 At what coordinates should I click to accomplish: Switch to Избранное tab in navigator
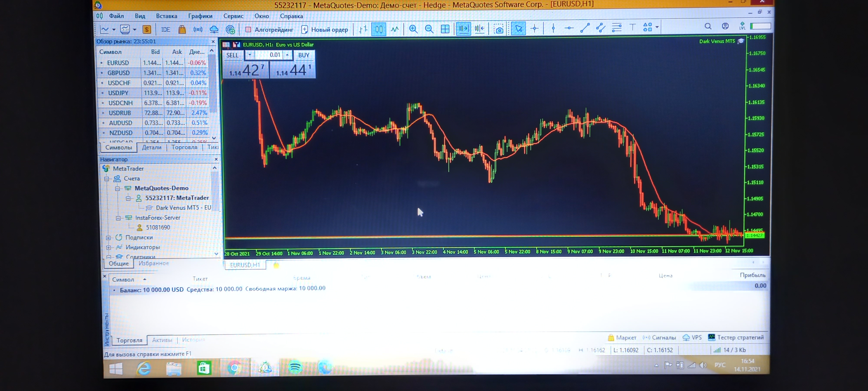click(154, 263)
